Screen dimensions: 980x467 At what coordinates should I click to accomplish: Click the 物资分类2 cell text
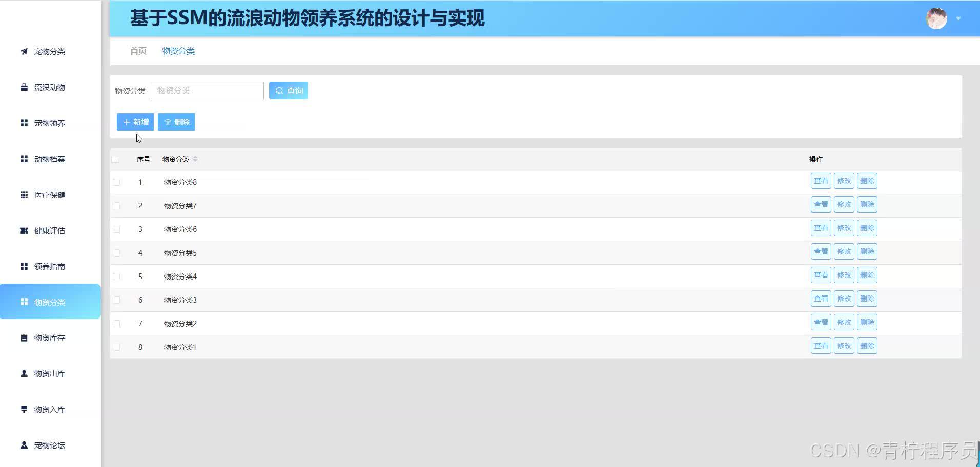tap(180, 324)
